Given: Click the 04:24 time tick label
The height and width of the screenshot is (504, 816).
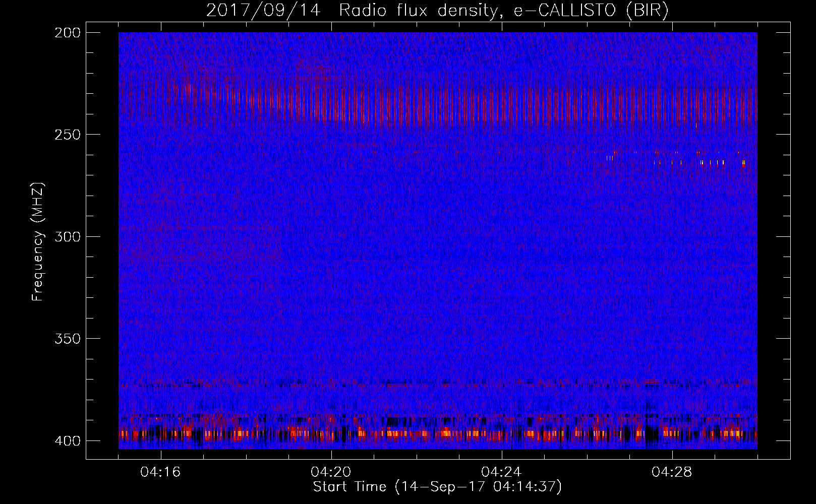Looking at the screenshot, I should click(x=501, y=472).
